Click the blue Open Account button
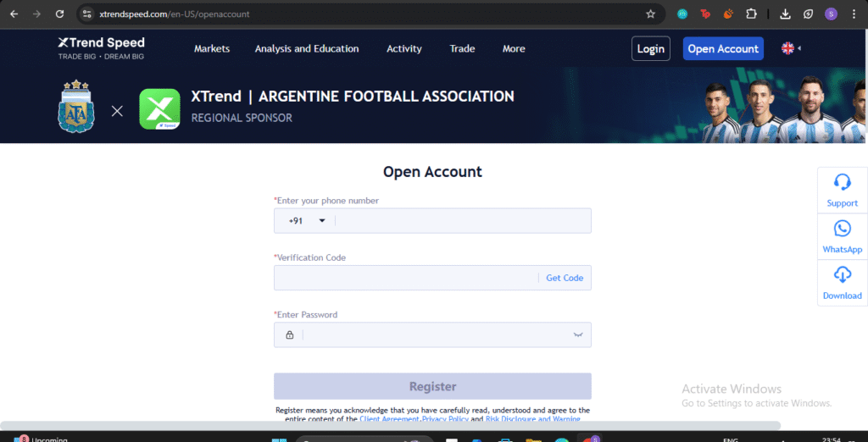 coord(723,48)
